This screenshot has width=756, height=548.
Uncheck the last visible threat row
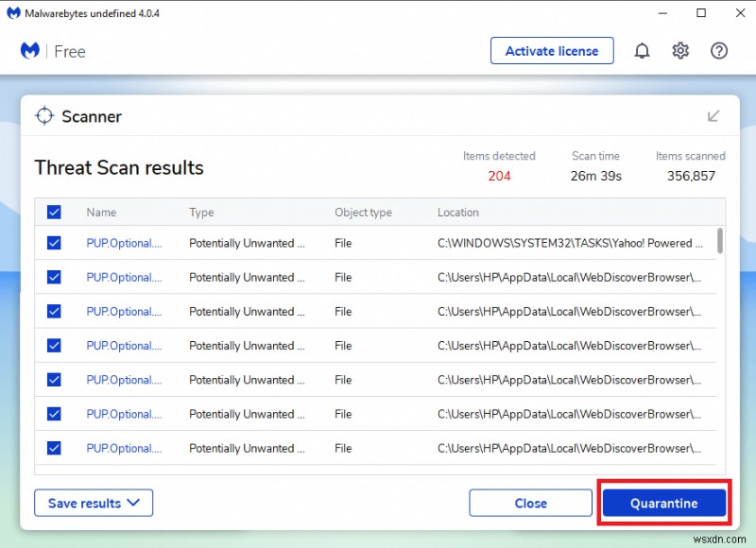pos(54,448)
